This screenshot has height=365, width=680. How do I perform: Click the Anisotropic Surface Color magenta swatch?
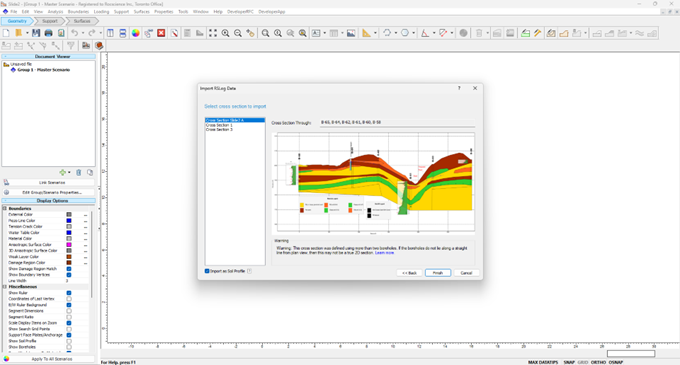69,244
